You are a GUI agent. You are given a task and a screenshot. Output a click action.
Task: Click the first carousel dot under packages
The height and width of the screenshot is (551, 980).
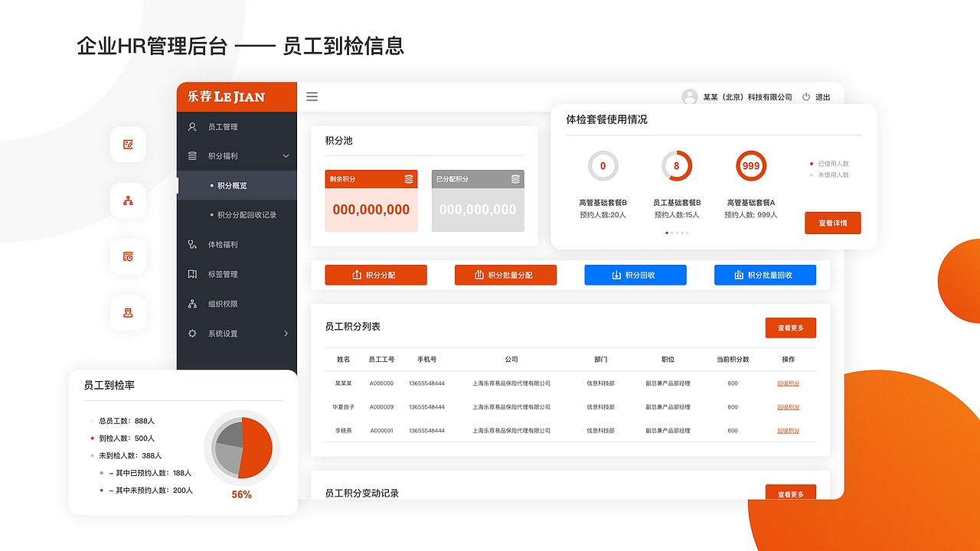pyautogui.click(x=667, y=232)
